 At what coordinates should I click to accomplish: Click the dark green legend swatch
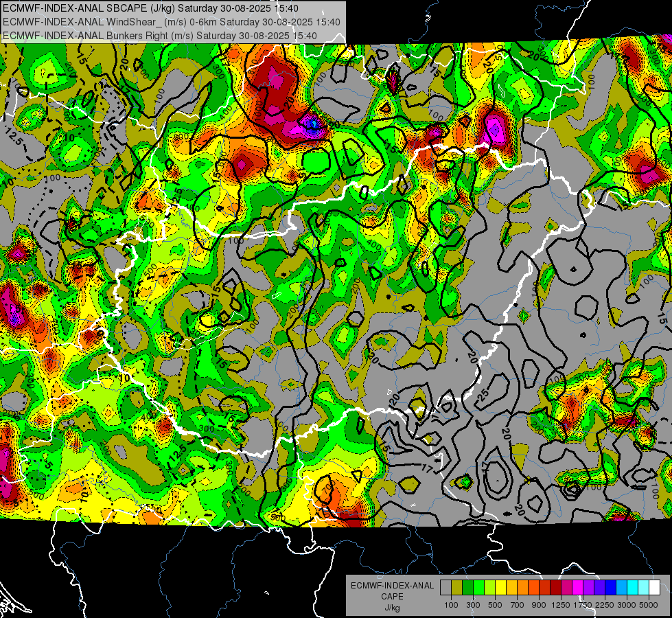click(467, 588)
